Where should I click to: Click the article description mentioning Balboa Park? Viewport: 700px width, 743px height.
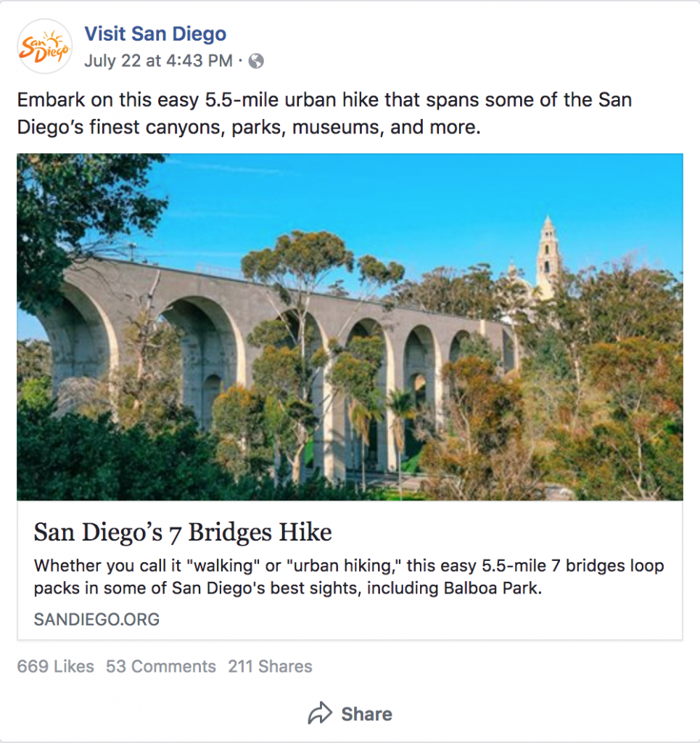[348, 573]
